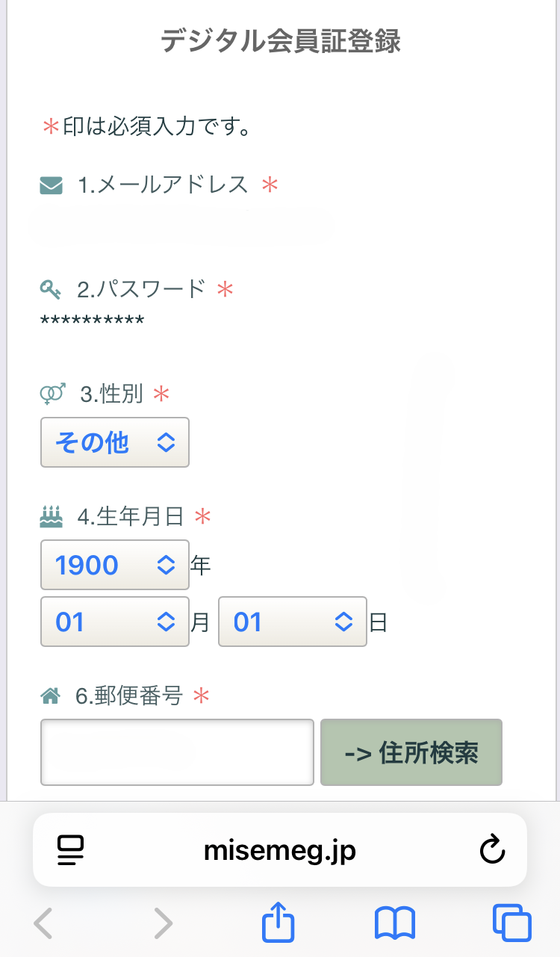Tap the house icon beside 郵便番号
The image size is (560, 957).
(50, 697)
